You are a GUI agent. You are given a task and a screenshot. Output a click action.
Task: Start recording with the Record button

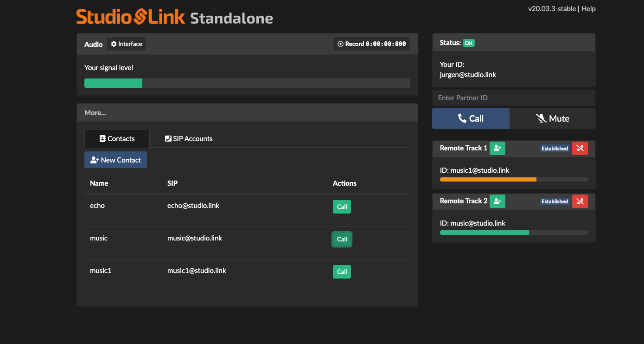tap(371, 44)
